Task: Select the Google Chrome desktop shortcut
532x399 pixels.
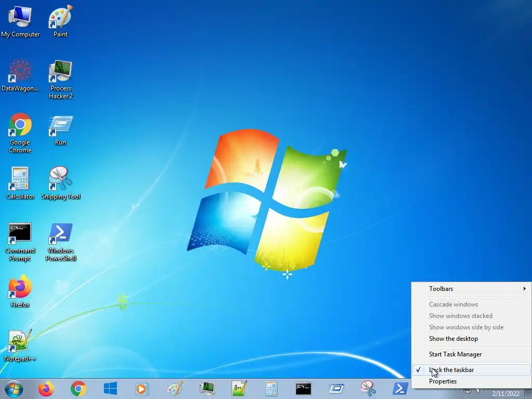Action: [20, 133]
